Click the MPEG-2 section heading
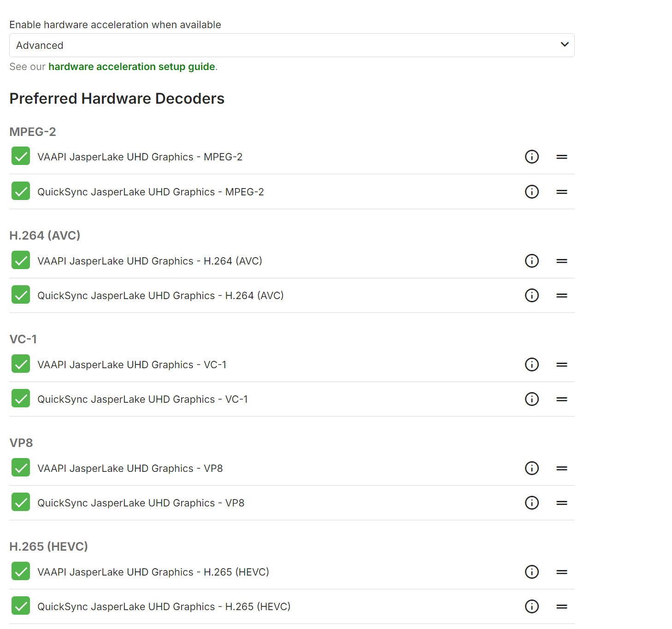Image resolution: width=672 pixels, height=629 pixels. coord(33,132)
